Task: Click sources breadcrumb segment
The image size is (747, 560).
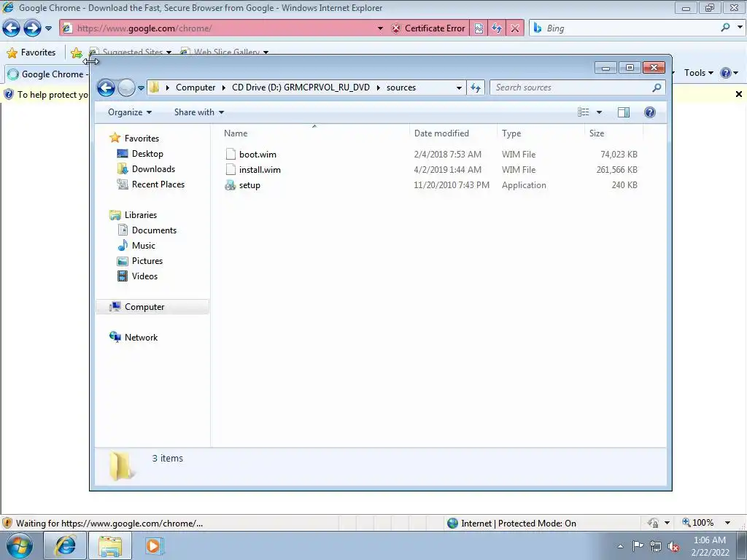Action: tap(401, 87)
